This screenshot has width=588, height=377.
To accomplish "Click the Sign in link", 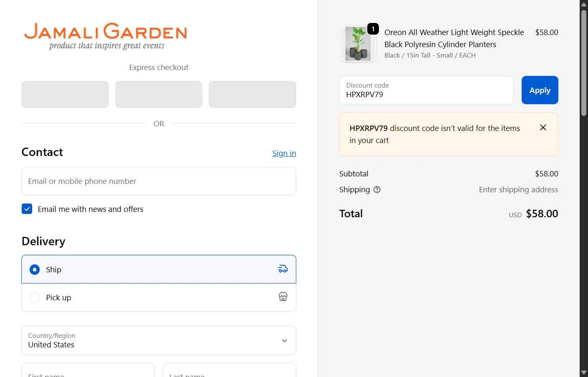I will coord(284,153).
